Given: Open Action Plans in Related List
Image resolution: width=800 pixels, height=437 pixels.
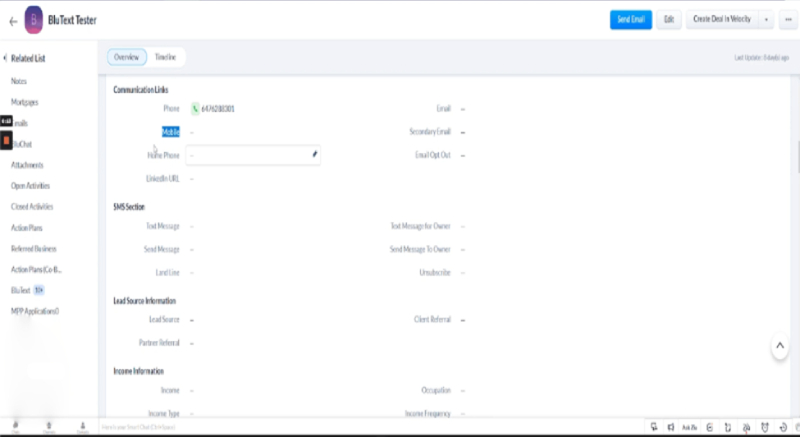Looking at the screenshot, I should 27,228.
